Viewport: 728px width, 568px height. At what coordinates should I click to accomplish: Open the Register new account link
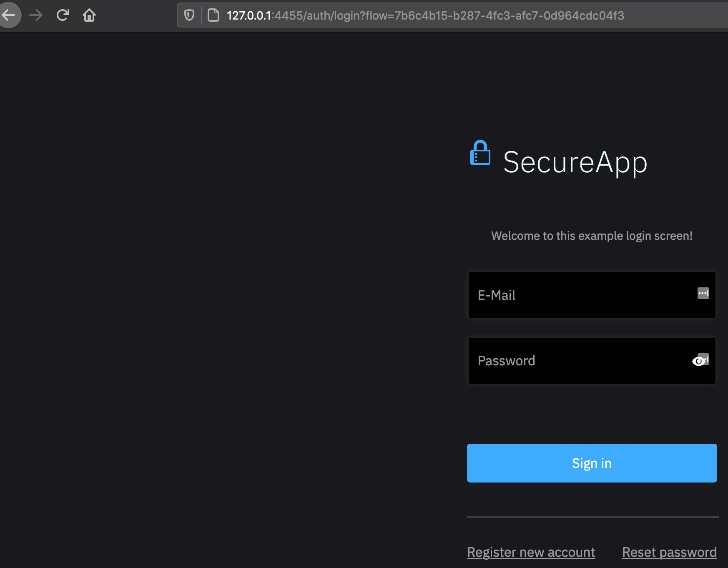click(531, 552)
